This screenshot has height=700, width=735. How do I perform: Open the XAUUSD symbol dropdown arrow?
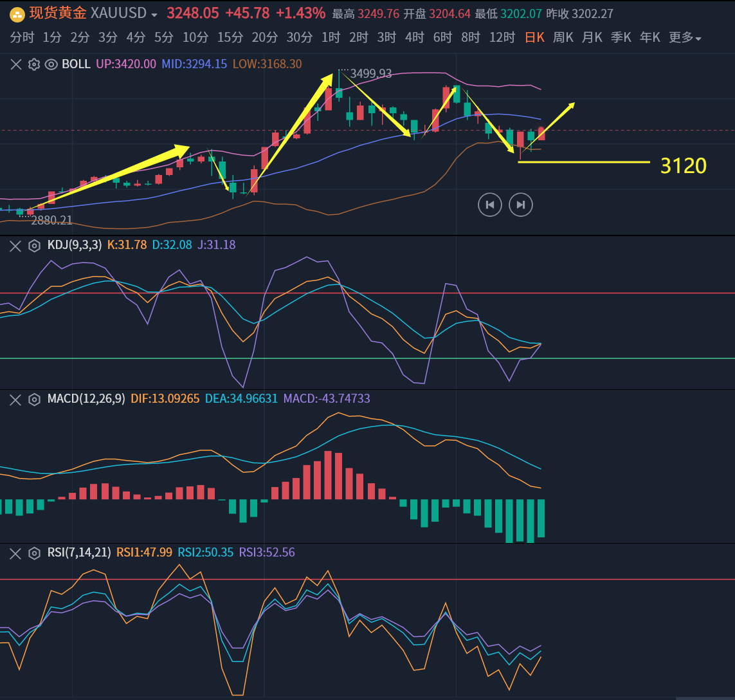(154, 15)
